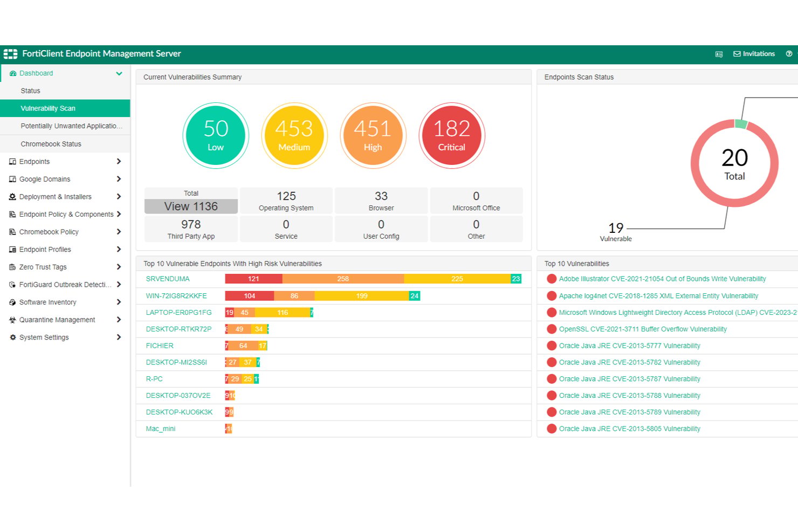Screen dimensions: 798x532
Task: Select the 0 Microsoft Office tile
Action: point(476,201)
